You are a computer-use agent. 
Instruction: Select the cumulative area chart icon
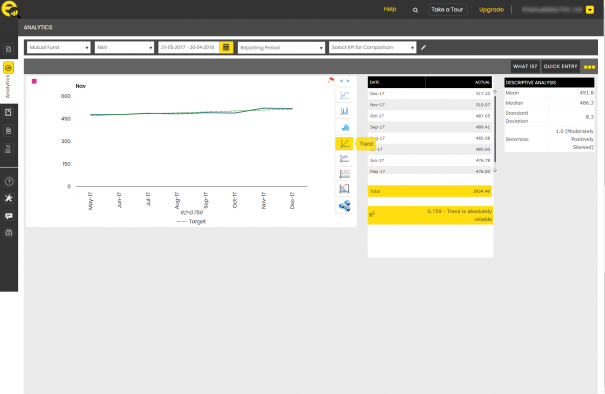click(x=344, y=189)
